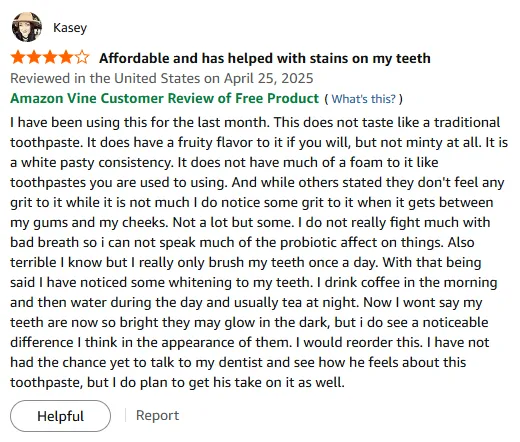The image size is (520, 442).
Task: Select the first filled orange star
Action: tap(17, 58)
